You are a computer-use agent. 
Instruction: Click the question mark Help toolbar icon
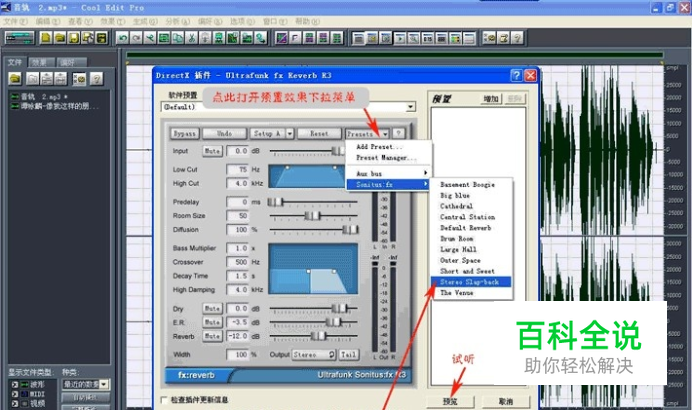[517, 38]
